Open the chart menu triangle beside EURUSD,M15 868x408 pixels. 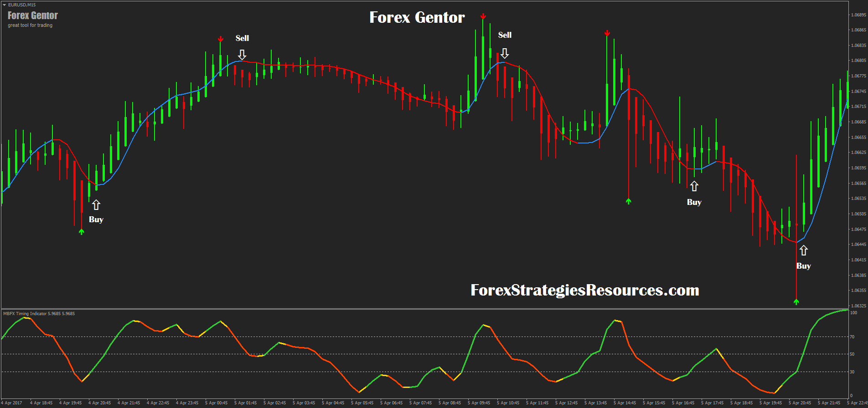4,5
